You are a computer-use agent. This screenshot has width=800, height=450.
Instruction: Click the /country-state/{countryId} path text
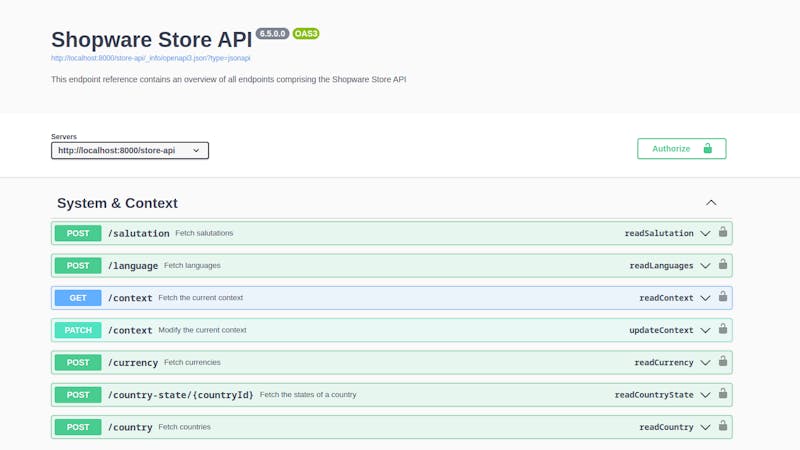pyautogui.click(x=181, y=395)
